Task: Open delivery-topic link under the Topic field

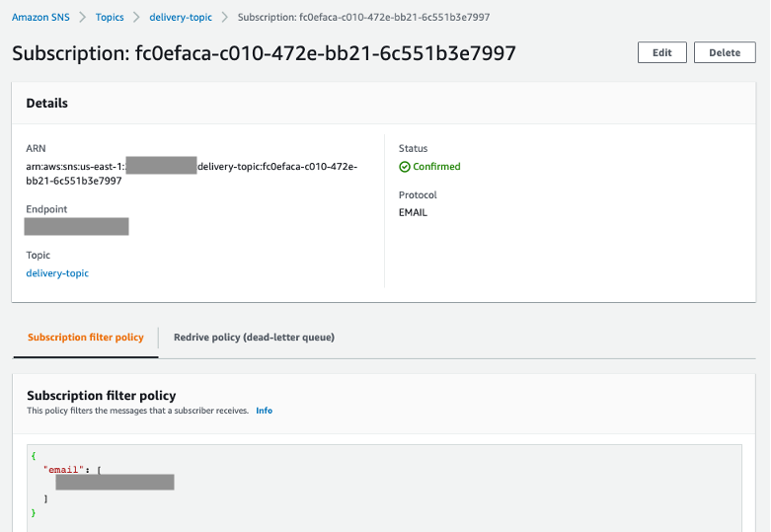Action: tap(57, 273)
